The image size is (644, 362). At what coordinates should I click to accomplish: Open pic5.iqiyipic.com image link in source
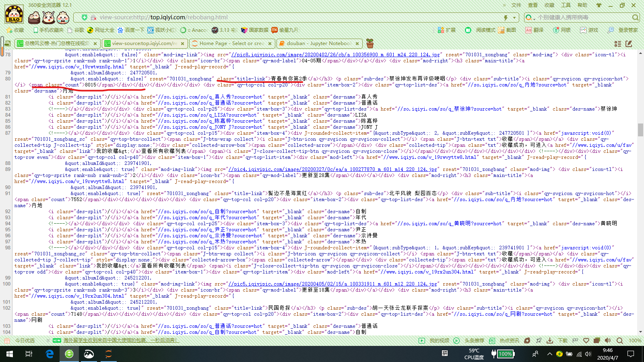point(333,284)
